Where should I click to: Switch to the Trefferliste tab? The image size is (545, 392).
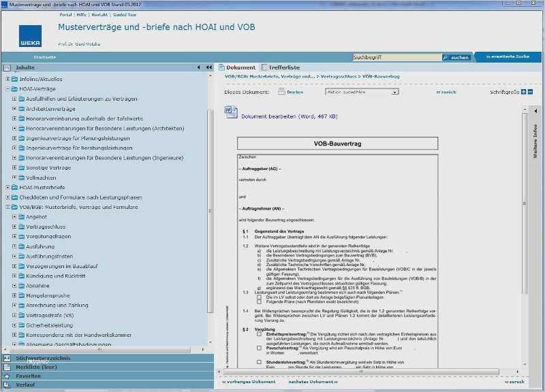[x=281, y=67]
